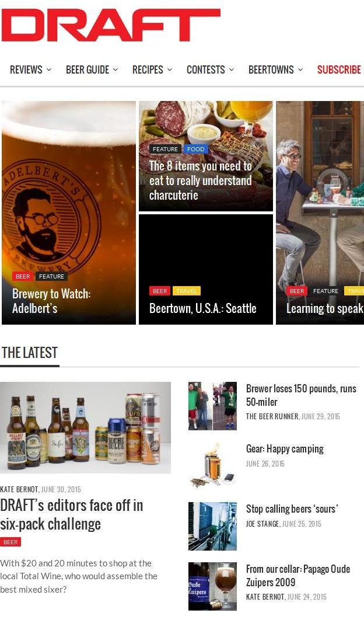
Task: Click the DRAFT logo
Action: coord(111,25)
